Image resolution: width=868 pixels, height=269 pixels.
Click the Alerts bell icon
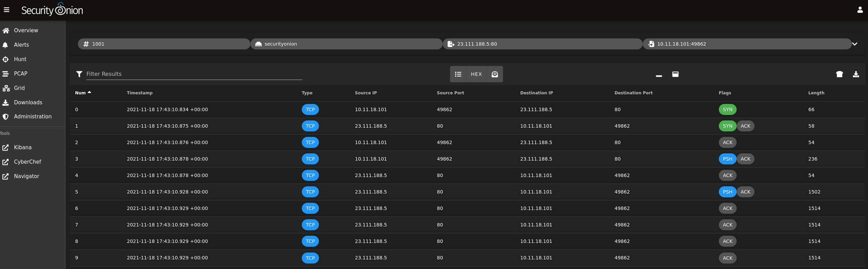(5, 45)
